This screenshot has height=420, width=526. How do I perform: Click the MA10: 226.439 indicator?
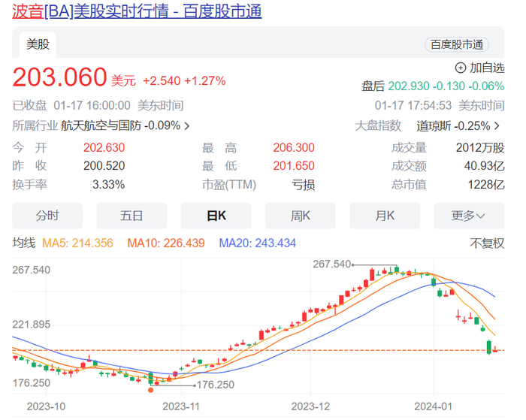(x=166, y=243)
